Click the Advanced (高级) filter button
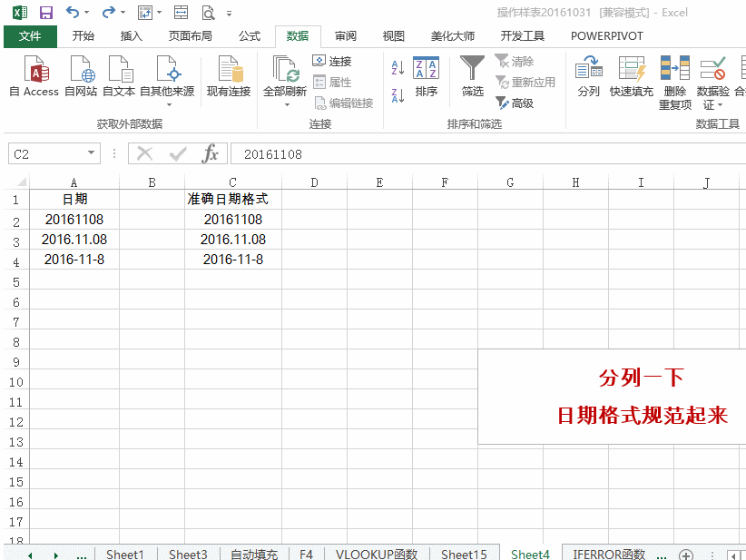The width and height of the screenshot is (746, 560). tap(515, 103)
